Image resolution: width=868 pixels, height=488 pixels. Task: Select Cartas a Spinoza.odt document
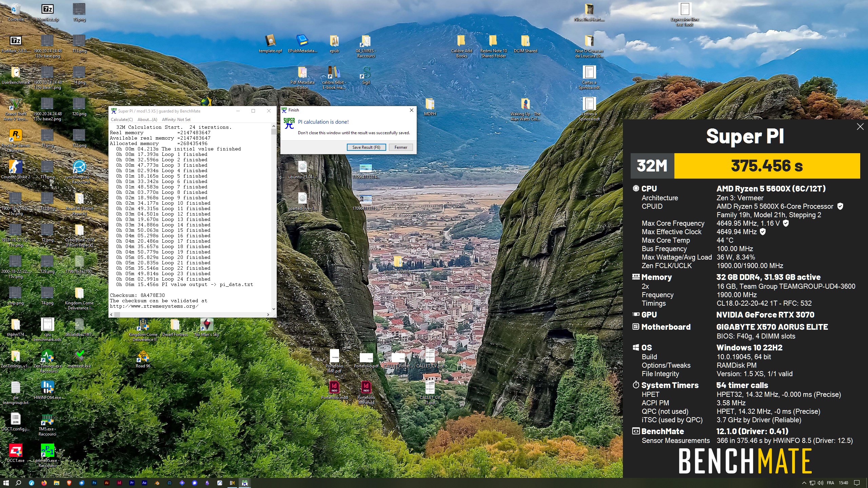pos(589,78)
